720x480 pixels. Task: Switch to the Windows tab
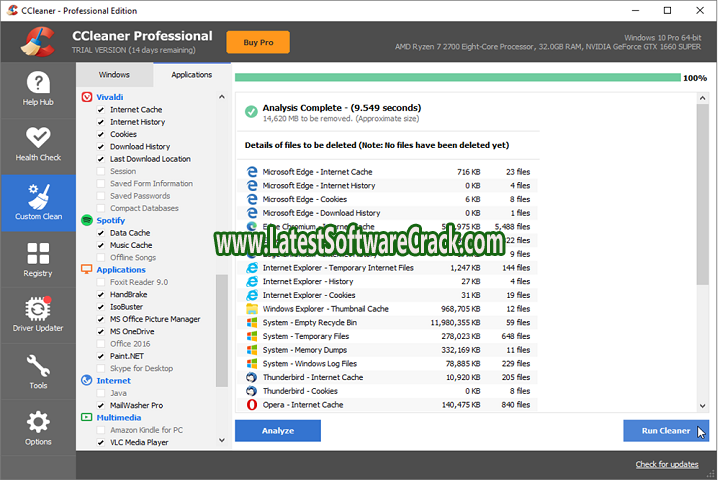tap(114, 74)
